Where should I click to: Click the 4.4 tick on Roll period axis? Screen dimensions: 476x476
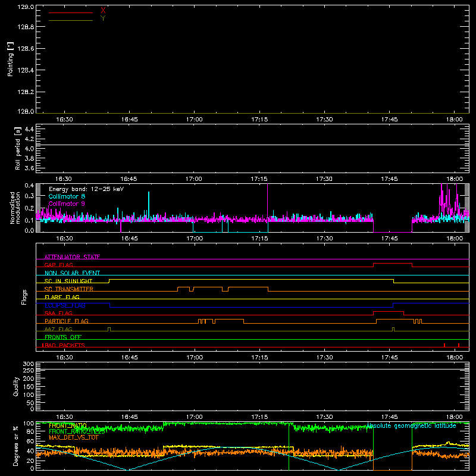29,129
